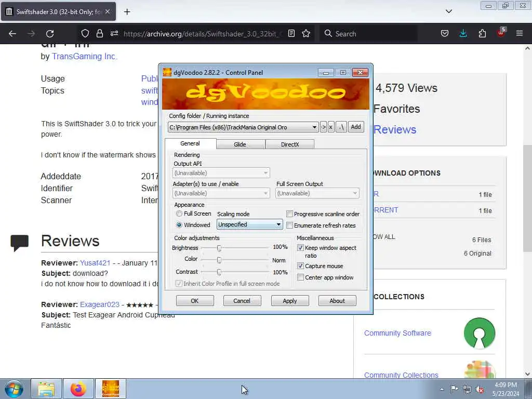
Task: Open Firefox extensions puzzle icon
Action: point(482,33)
